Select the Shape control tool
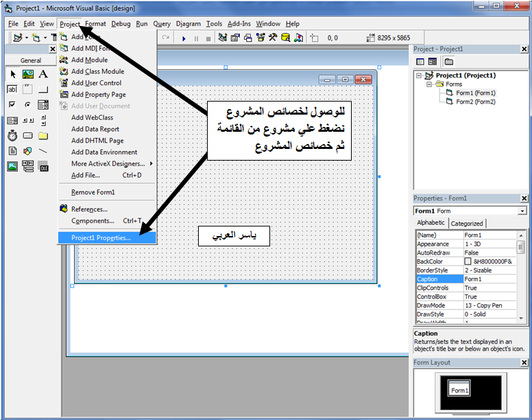Image resolution: width=532 pixels, height=420 pixels. 28,151
